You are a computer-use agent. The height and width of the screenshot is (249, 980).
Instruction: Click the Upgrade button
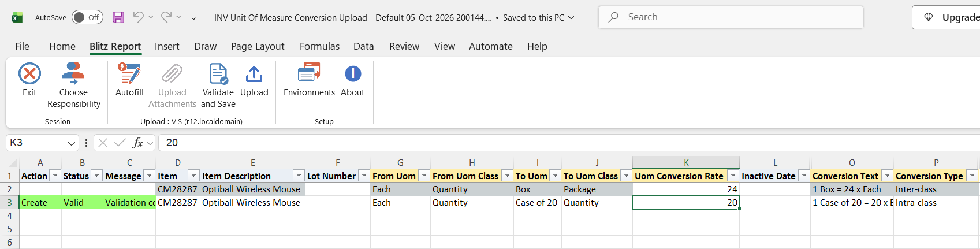(946, 17)
